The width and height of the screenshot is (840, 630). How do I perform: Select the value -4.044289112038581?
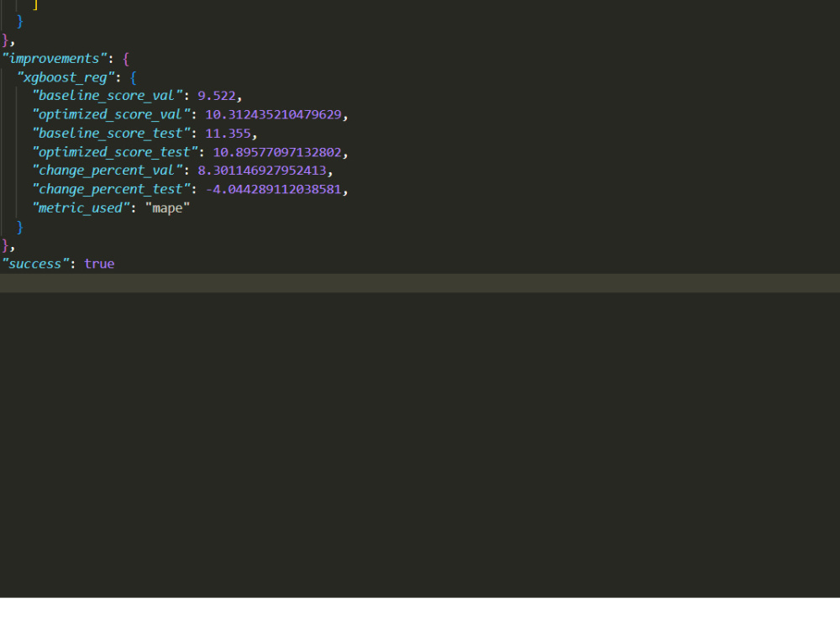(273, 189)
